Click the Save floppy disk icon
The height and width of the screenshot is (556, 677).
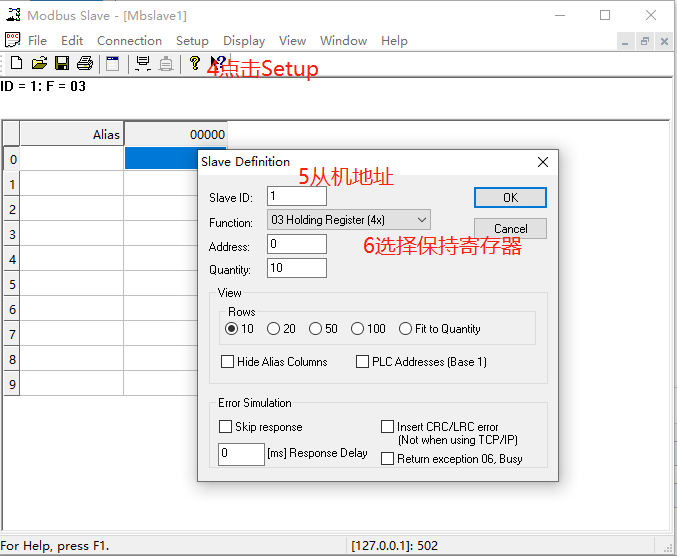[62, 63]
